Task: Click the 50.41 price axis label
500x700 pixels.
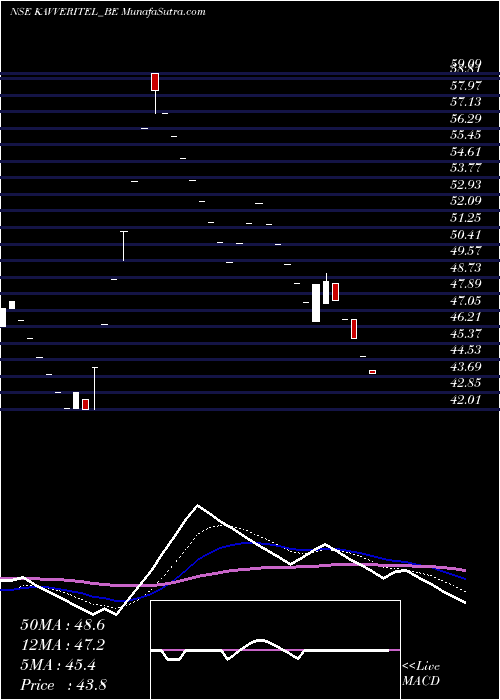Action: 466,234
